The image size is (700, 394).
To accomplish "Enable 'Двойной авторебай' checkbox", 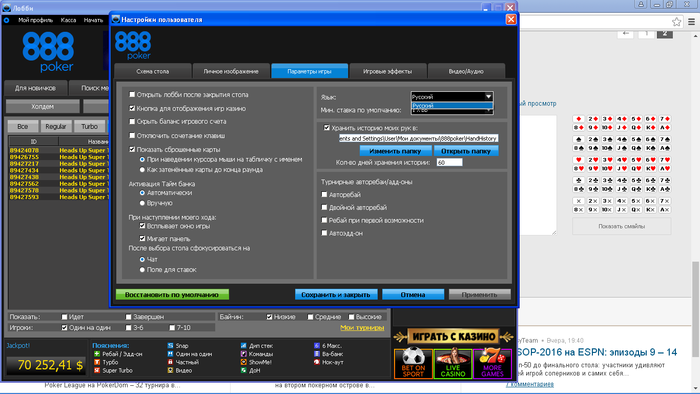I will [x=325, y=207].
